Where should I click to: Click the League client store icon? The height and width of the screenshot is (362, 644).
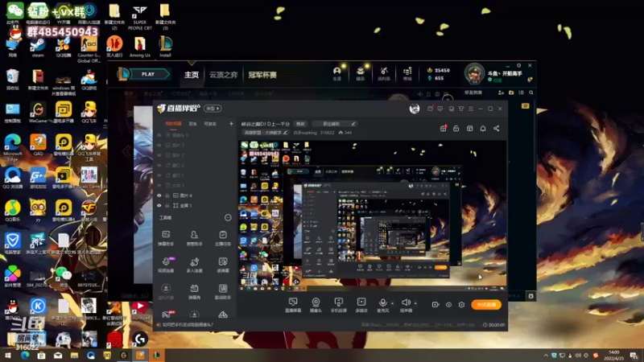407,73
